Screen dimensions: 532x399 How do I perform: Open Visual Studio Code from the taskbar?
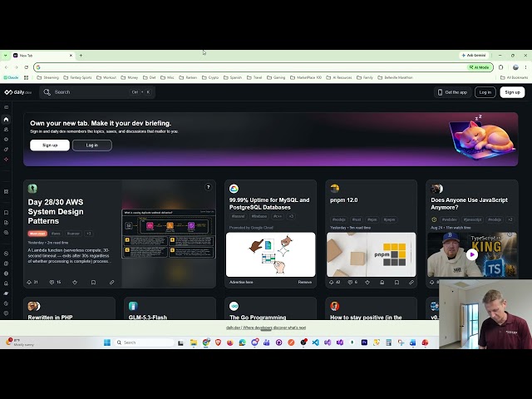click(315, 342)
